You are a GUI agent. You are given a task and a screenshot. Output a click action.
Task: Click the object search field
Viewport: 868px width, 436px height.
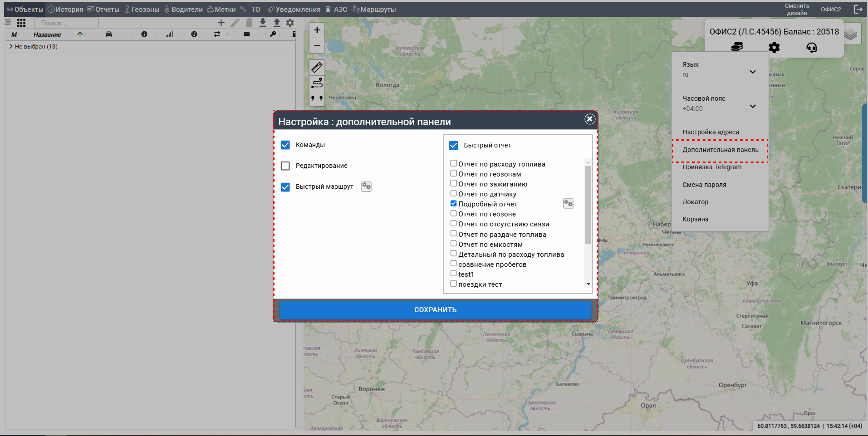click(x=66, y=23)
